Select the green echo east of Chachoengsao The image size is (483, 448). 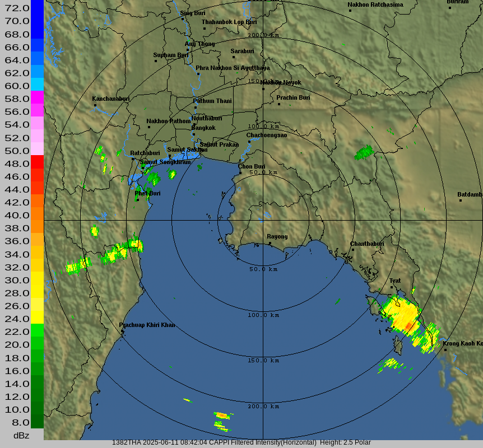pos(364,152)
